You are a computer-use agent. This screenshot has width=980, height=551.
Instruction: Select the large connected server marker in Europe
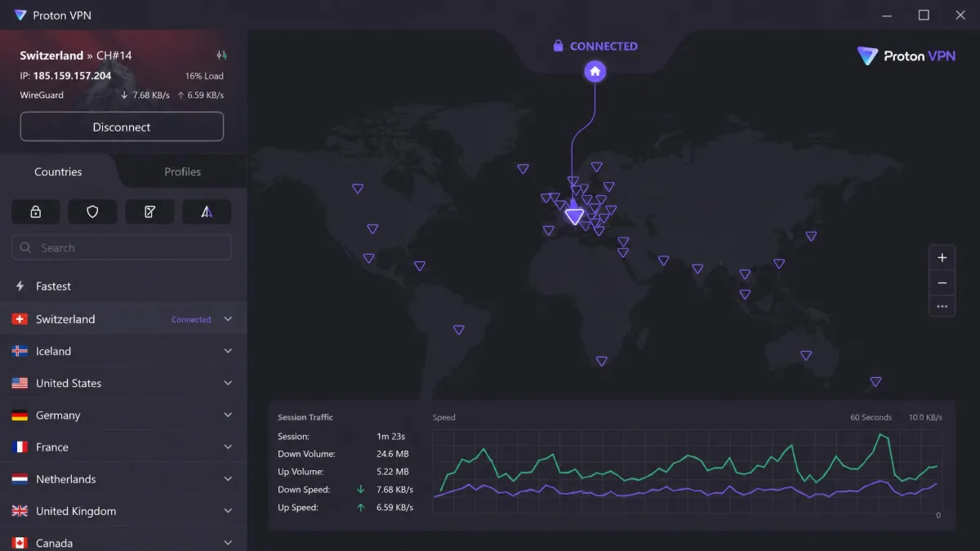point(575,216)
